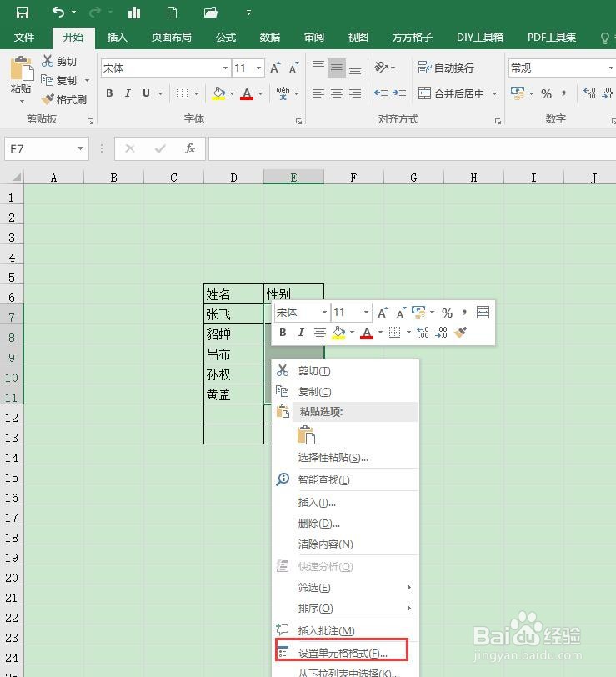Image resolution: width=616 pixels, height=677 pixels.
Task: Click the ribbon Comma Style icon
Action: [x=564, y=93]
